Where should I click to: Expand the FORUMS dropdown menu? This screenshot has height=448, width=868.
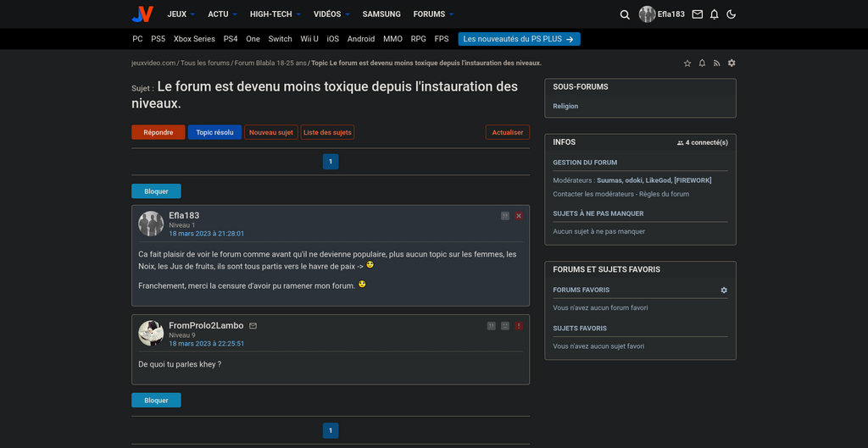(x=433, y=14)
